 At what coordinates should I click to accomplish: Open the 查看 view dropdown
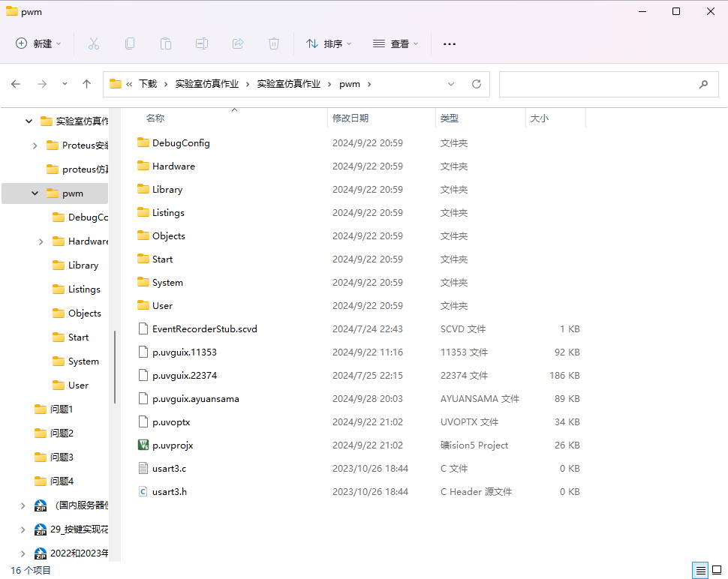(x=396, y=43)
